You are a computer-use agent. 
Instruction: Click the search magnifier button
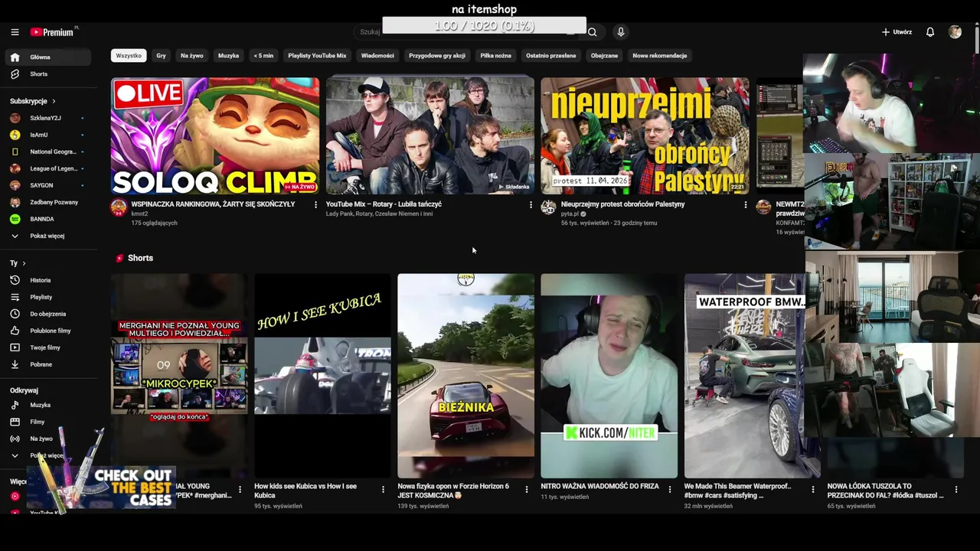(592, 32)
